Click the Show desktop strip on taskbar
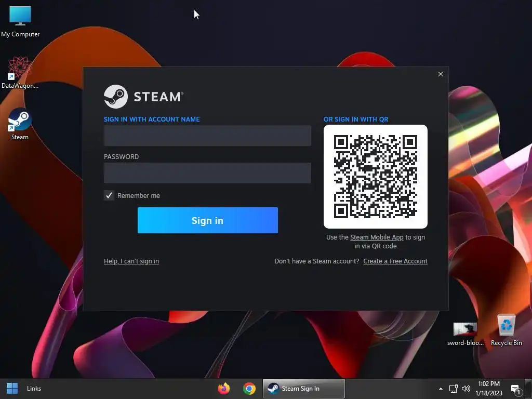532x399 pixels. pos(528,389)
